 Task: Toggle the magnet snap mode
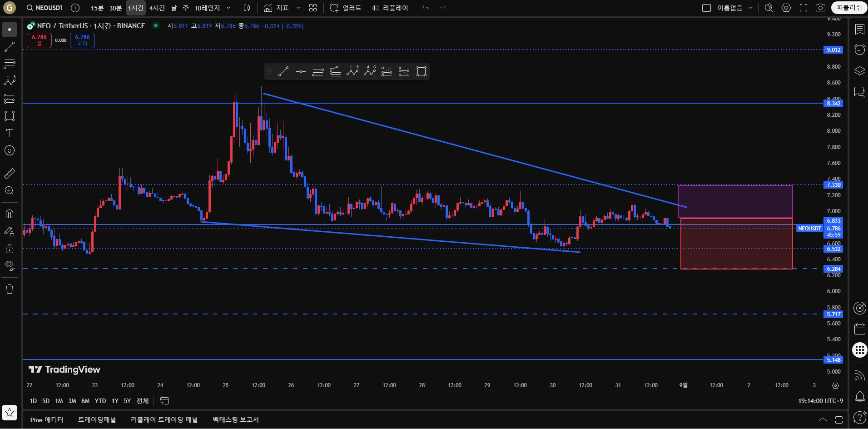tap(10, 214)
